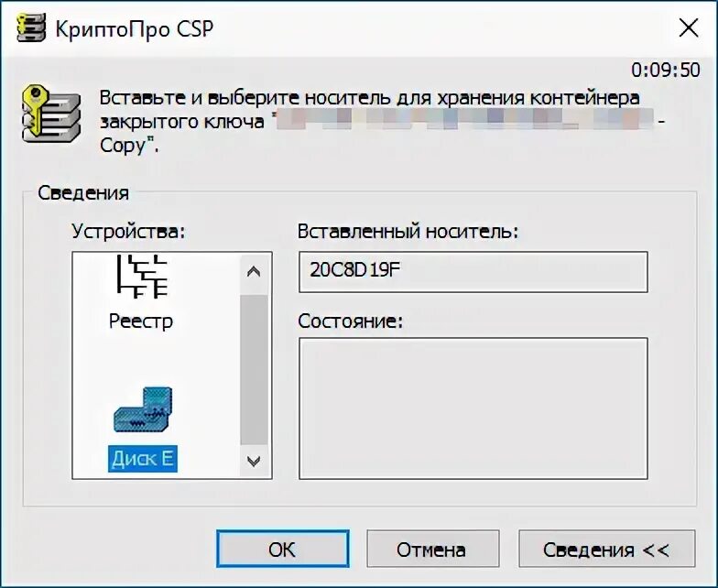The height and width of the screenshot is (588, 718).
Task: Collapse details with the Сведения << button
Action: [605, 550]
